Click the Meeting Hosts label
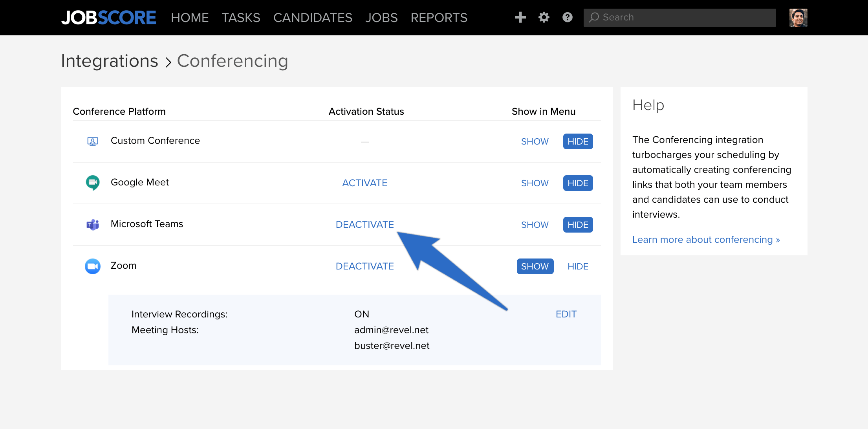Viewport: 868px width, 429px height. click(165, 330)
